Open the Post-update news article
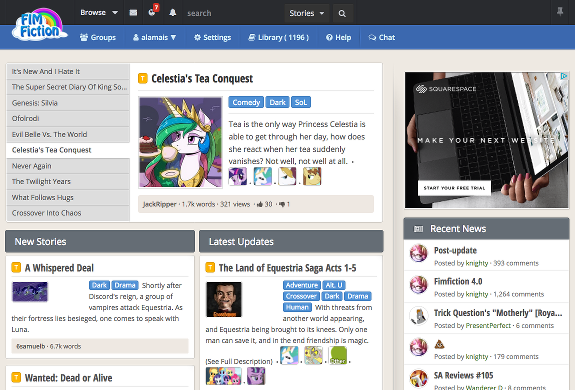Screen dimensions: 575x390 pos(455,250)
